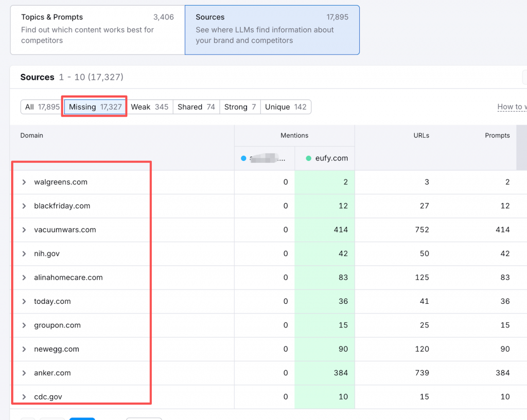The height and width of the screenshot is (420, 527).
Task: Expand the cdc.gov row chevron
Action: [x=24, y=397]
